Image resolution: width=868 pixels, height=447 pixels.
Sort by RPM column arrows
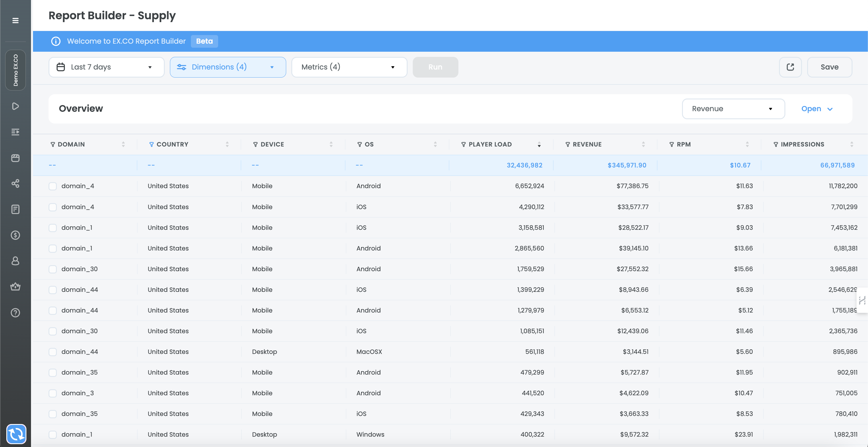pos(747,144)
